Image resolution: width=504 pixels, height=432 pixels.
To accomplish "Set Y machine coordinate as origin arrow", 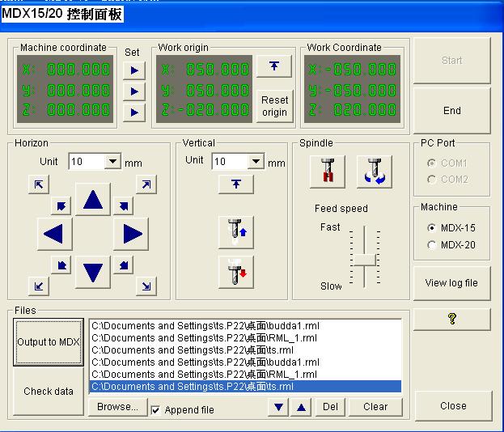I will [x=134, y=91].
